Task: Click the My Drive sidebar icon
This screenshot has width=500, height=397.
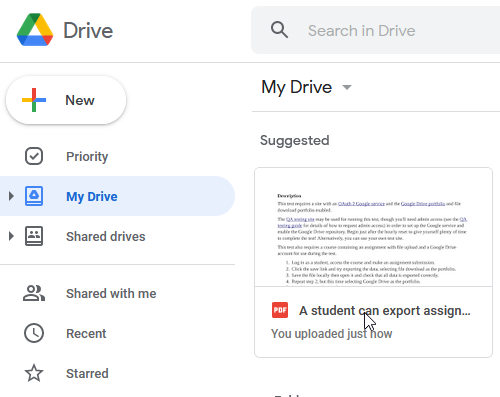Action: tap(34, 196)
